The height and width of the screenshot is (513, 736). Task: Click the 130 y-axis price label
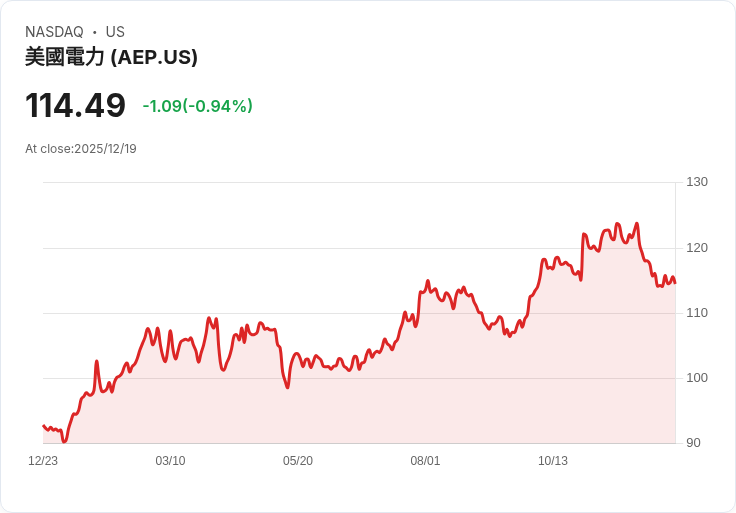(697, 182)
